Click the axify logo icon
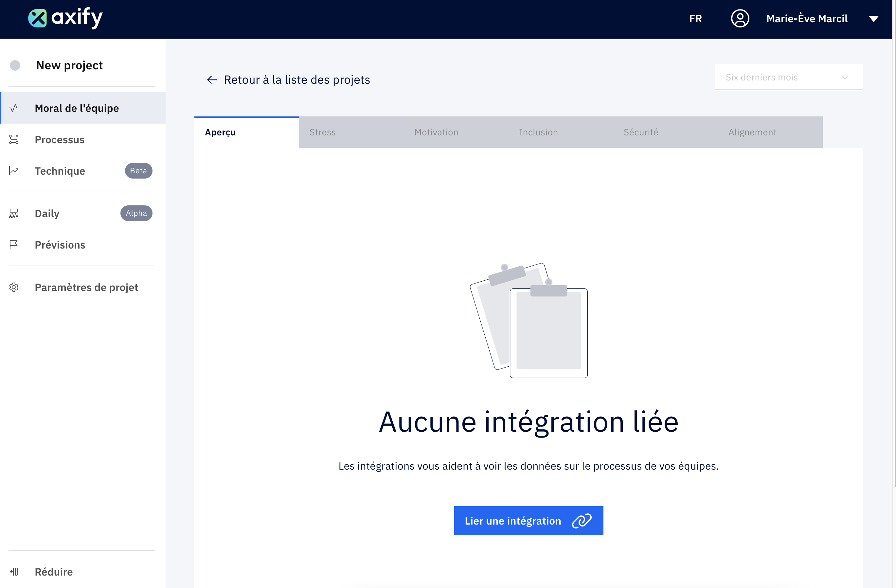This screenshot has height=588, width=896. [x=37, y=18]
